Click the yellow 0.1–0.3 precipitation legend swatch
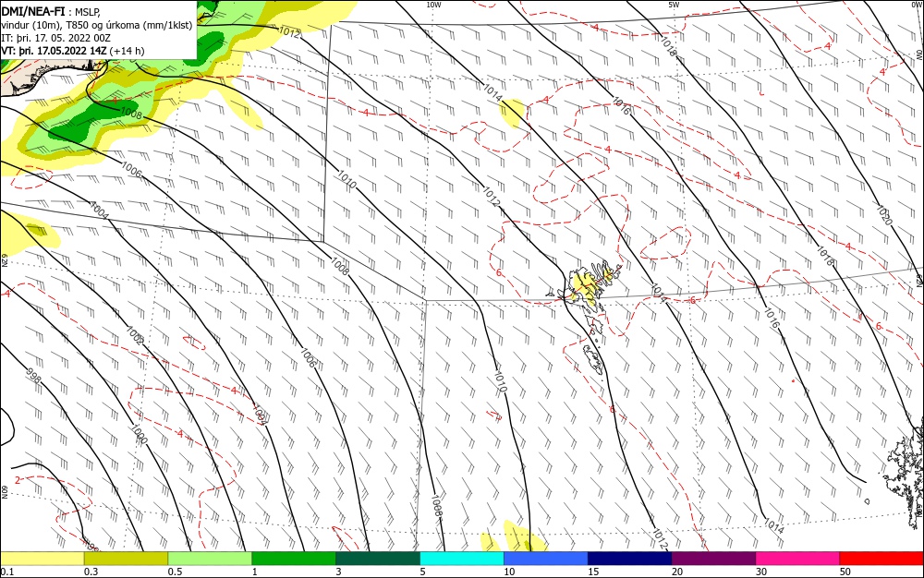The width and height of the screenshot is (924, 578). click(42, 559)
